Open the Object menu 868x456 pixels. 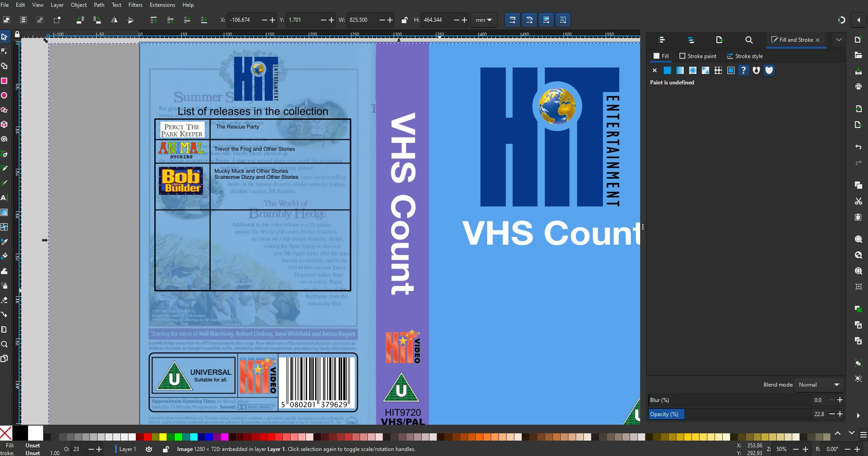point(79,5)
